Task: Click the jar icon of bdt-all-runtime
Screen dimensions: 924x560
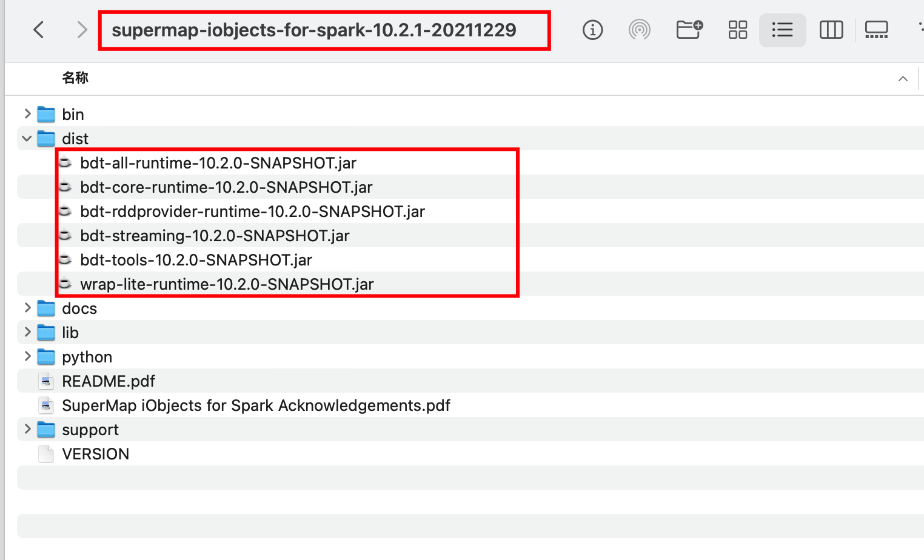Action: pos(65,162)
